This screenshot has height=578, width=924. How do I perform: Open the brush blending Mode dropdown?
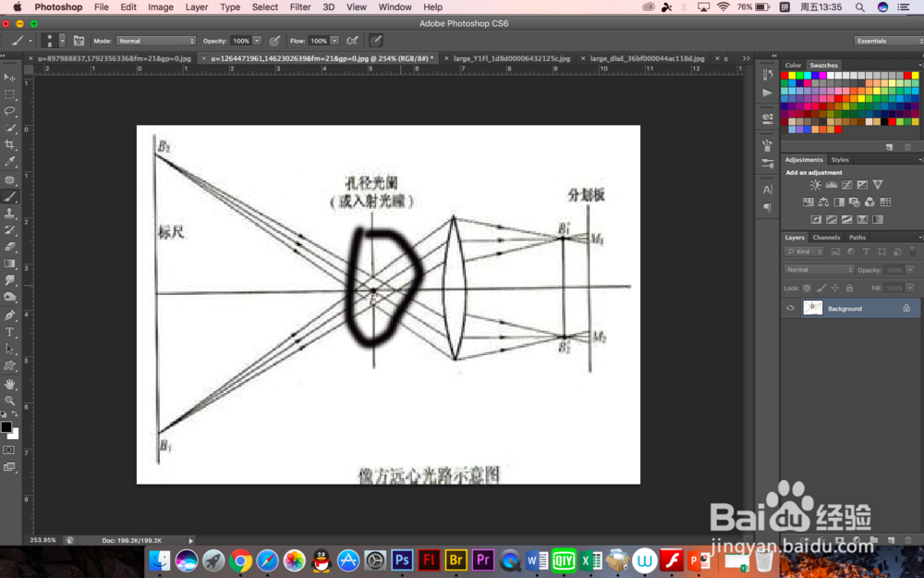coord(155,40)
